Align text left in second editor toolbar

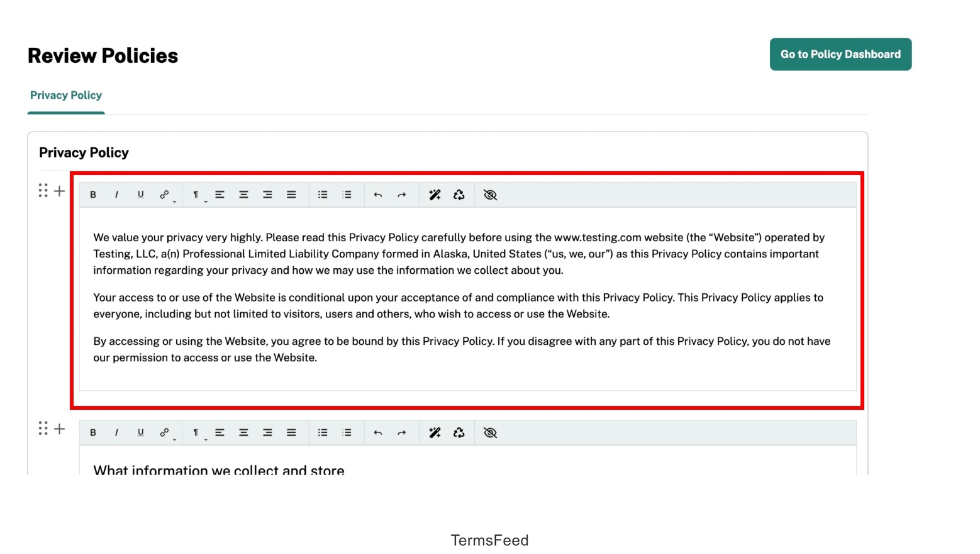coord(220,432)
